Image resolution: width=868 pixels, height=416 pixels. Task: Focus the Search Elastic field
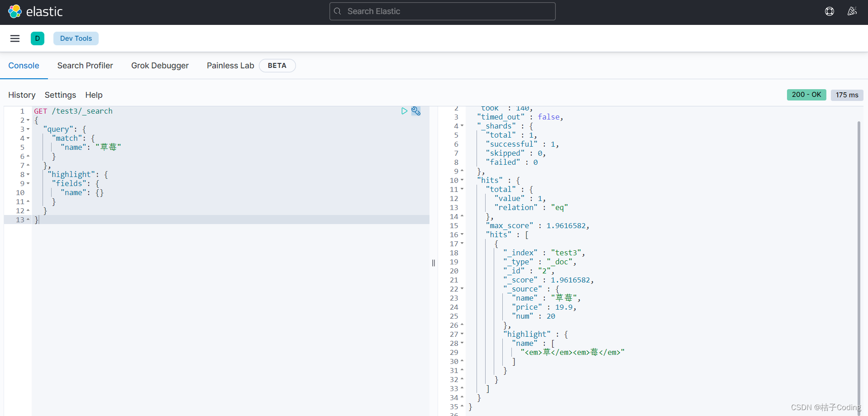[443, 11]
